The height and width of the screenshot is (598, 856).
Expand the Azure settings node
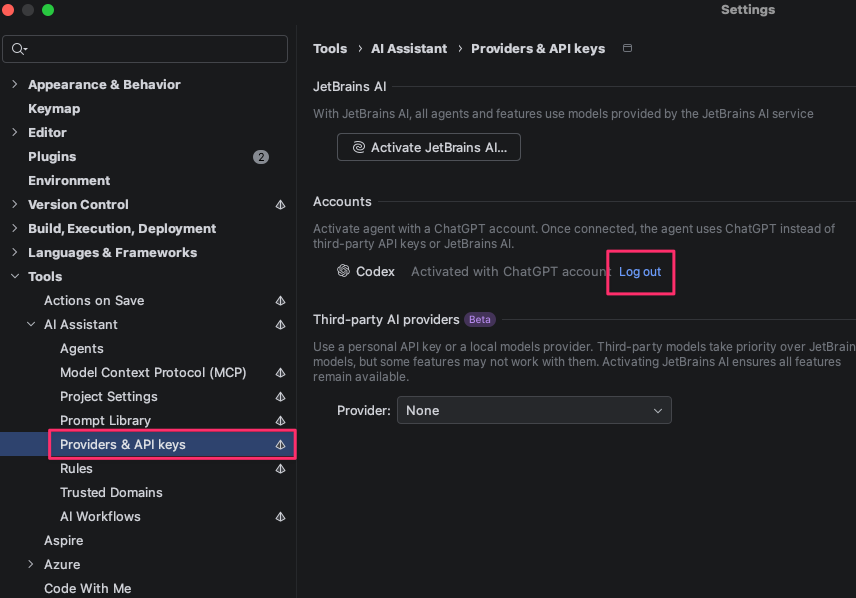(x=31, y=564)
